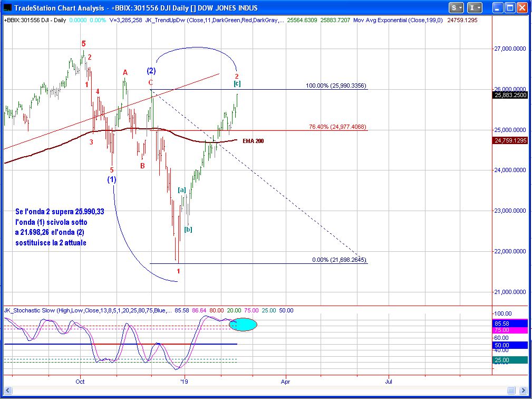Click the blue "(1)" wave label
Screen dimensions: 532x399
click(112, 179)
